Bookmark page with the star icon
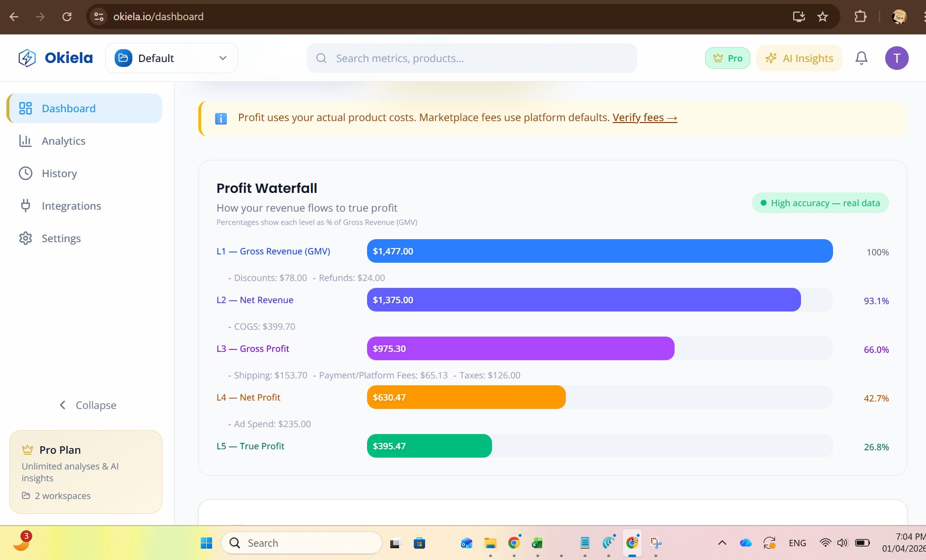Screen dimensions: 926x560 point(822,17)
